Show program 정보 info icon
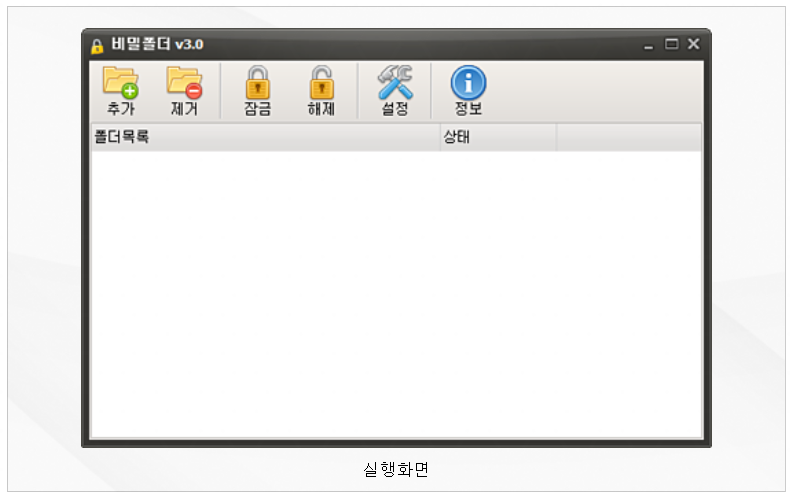 468,90
